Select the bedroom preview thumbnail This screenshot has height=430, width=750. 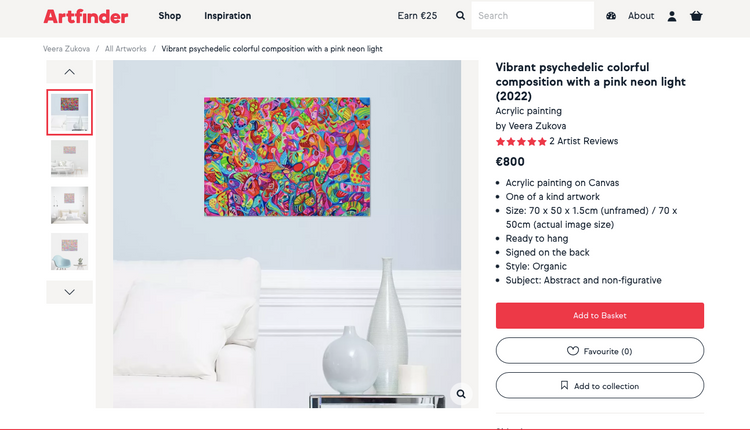(69, 205)
